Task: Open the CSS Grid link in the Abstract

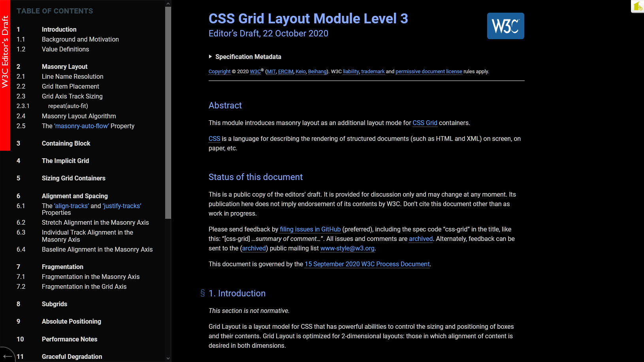Action: point(425,123)
